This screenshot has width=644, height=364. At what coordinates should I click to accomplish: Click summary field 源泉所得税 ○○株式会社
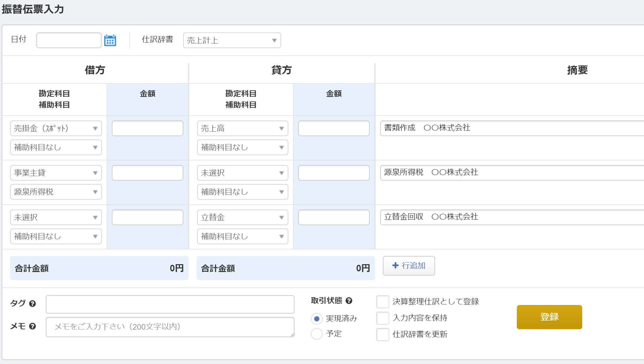pyautogui.click(x=512, y=173)
